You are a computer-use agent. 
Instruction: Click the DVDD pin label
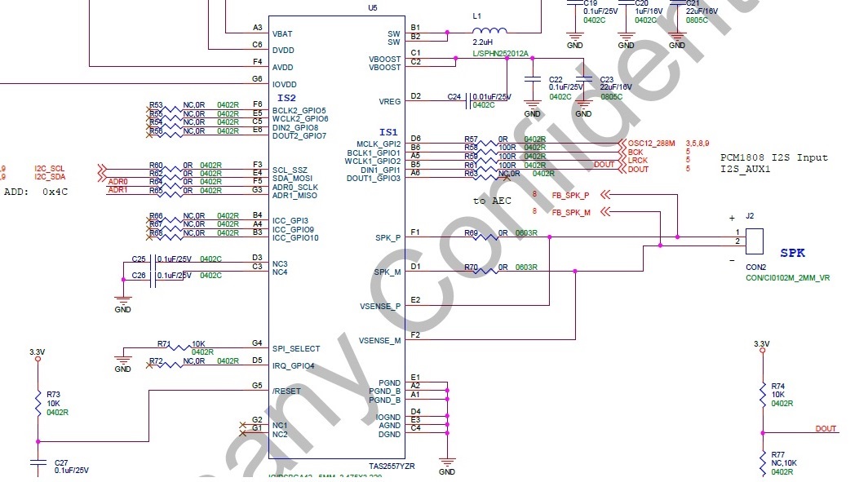pos(283,51)
